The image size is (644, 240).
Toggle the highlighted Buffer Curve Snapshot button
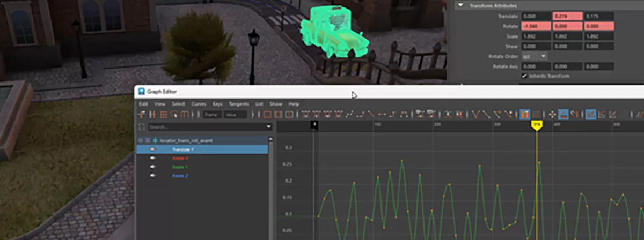563,115
